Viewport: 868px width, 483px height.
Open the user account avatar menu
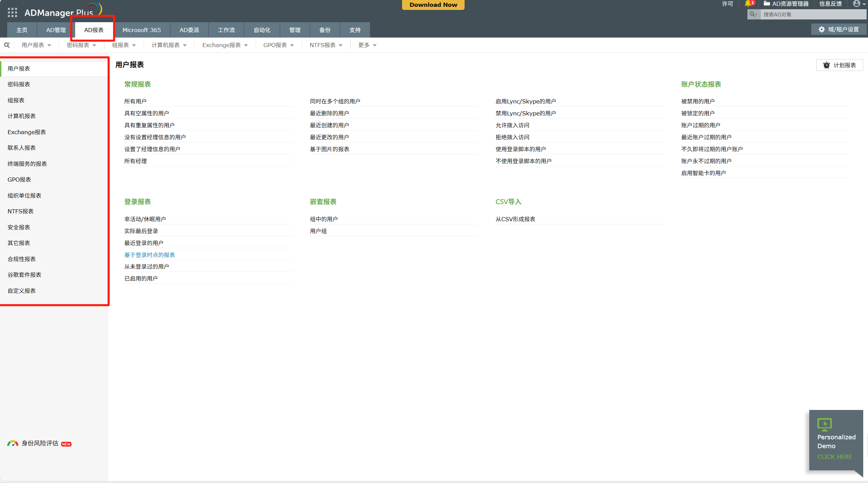tap(857, 4)
